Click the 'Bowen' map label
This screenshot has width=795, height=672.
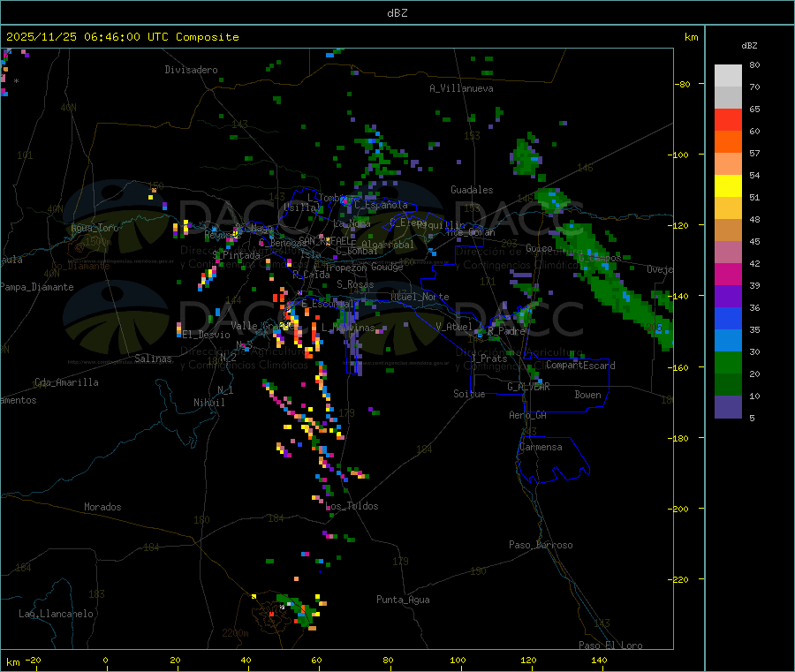588,395
